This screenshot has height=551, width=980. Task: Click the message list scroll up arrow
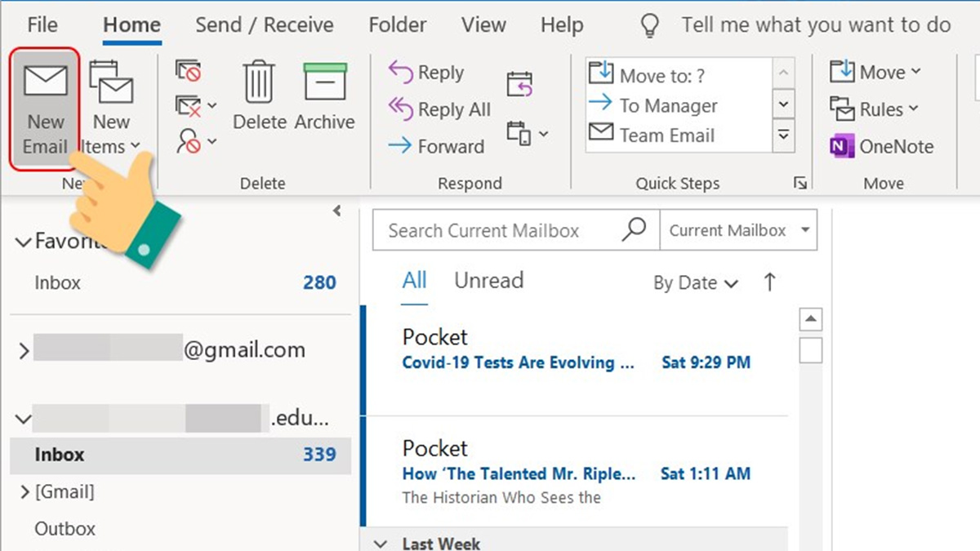point(810,319)
